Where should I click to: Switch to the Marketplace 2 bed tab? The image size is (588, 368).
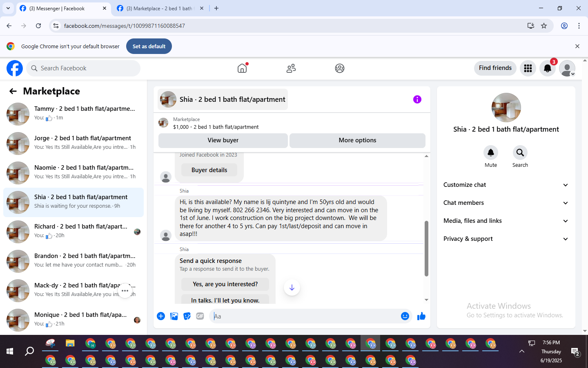click(x=161, y=9)
